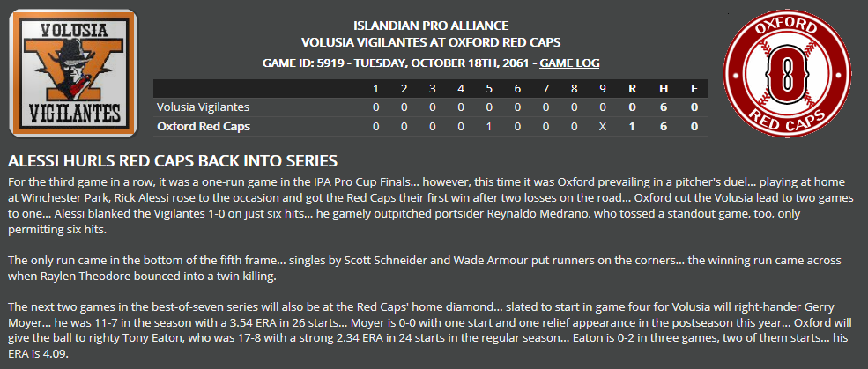This screenshot has height=369, width=868.
Task: Open the GAME LOG link
Action: click(569, 63)
